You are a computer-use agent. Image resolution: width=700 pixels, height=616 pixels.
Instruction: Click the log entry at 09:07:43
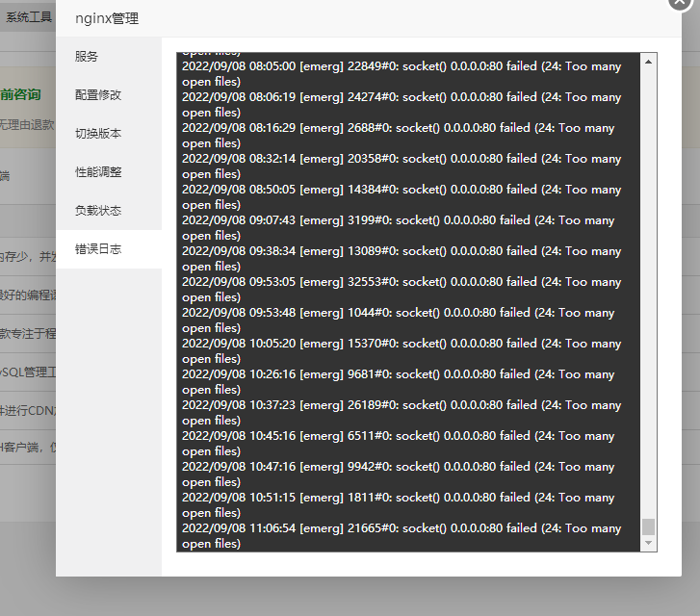pyautogui.click(x=398, y=228)
